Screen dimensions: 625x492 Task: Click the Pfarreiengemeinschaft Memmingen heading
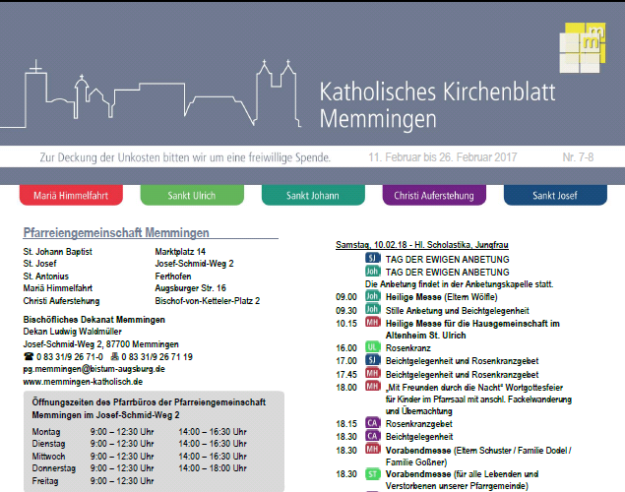click(x=116, y=232)
